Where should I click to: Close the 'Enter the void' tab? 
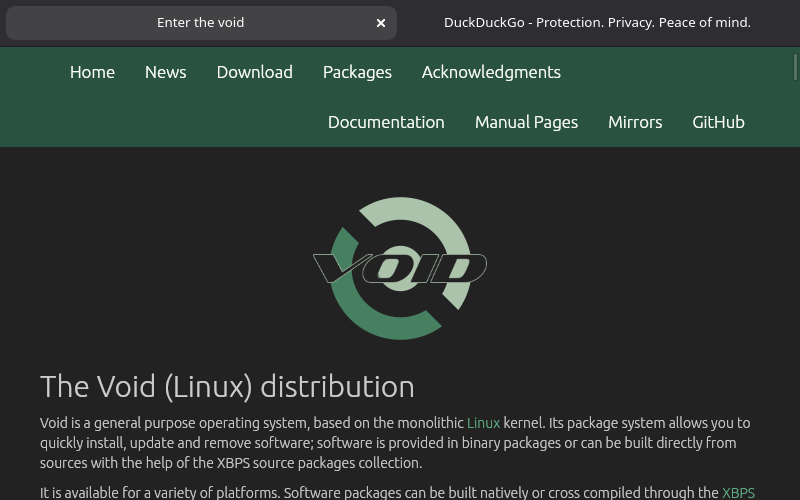(381, 23)
